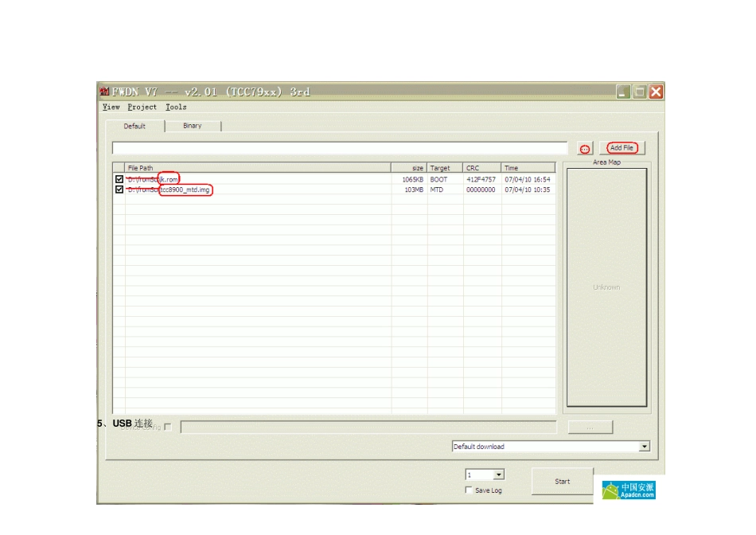Click the Start button
Image resolution: width=756 pixels, height=535 pixels.
click(562, 482)
